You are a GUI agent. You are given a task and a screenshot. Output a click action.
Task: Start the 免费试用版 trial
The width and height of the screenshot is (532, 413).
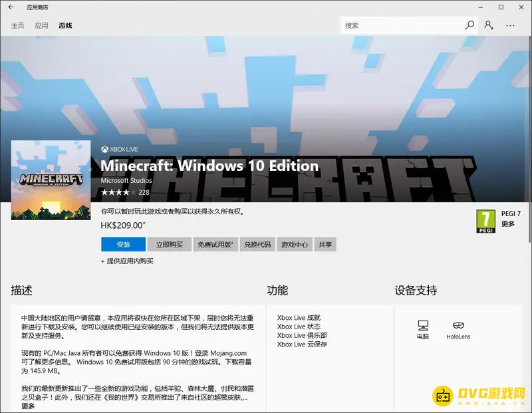pyautogui.click(x=215, y=245)
